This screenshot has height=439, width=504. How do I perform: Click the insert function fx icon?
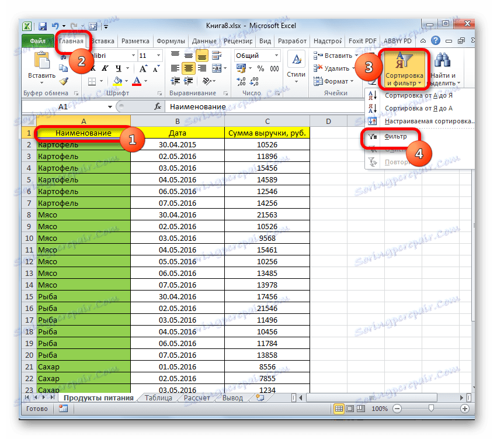click(x=158, y=106)
